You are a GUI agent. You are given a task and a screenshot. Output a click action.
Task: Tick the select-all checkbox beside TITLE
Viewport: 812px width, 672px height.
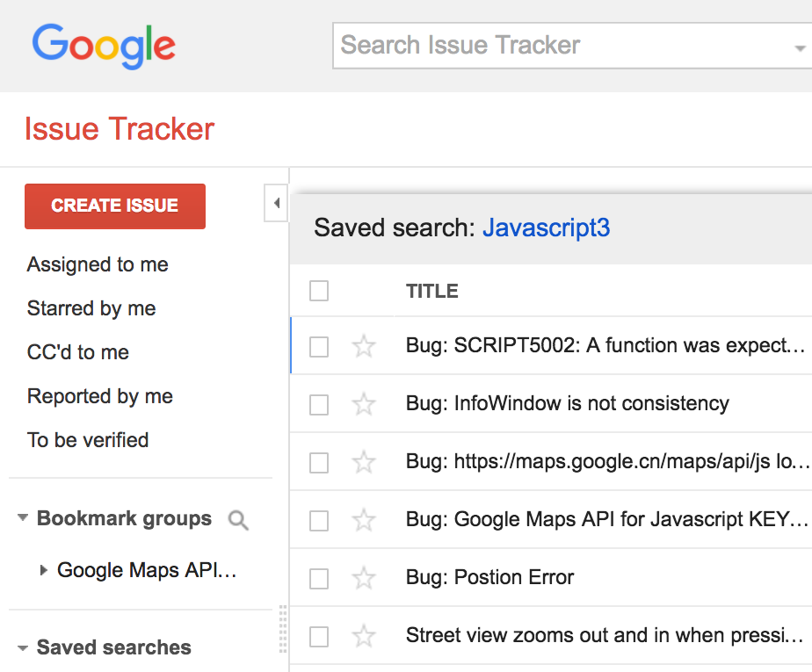coord(318,291)
